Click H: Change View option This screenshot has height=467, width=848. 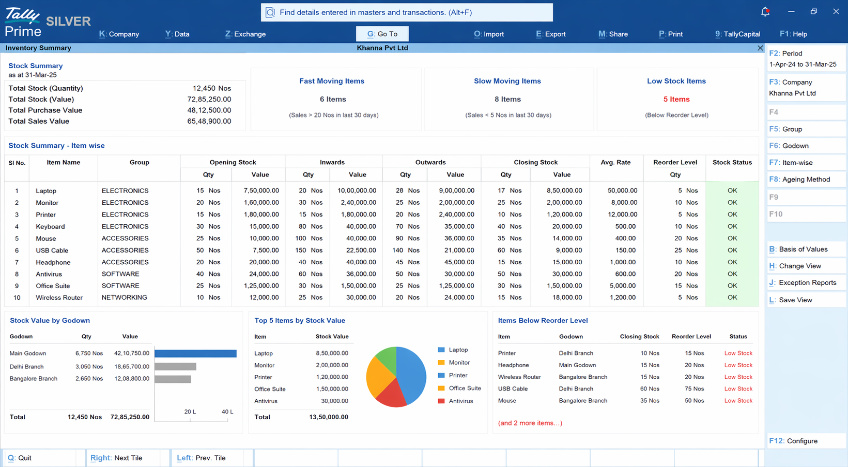[805, 266]
